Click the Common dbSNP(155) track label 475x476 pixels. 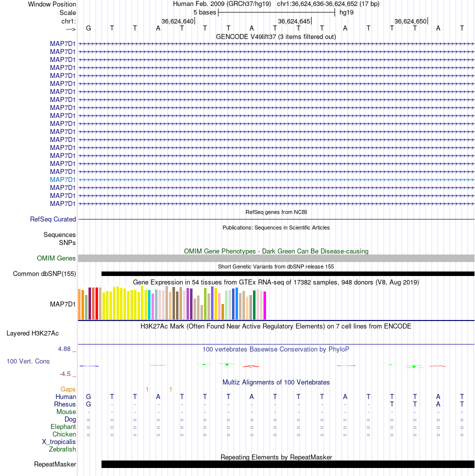(44, 274)
